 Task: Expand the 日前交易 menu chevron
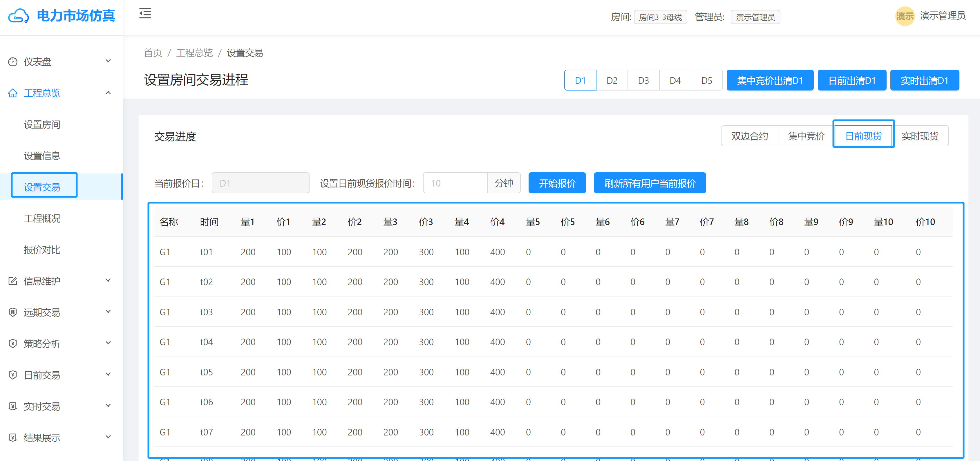[108, 374]
